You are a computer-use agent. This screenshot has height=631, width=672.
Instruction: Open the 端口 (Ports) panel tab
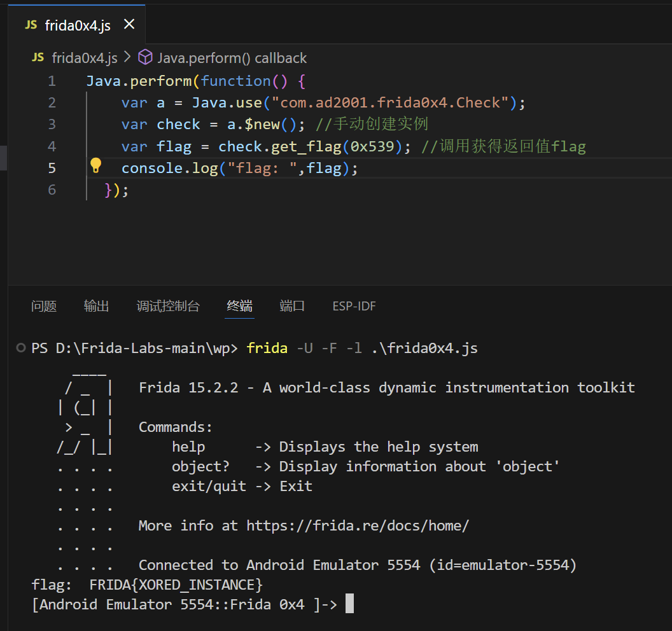pos(292,307)
